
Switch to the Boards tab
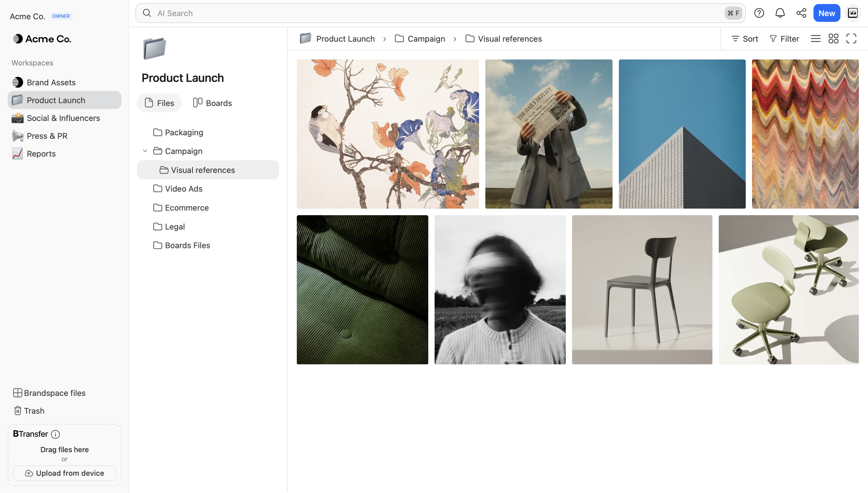pos(212,103)
